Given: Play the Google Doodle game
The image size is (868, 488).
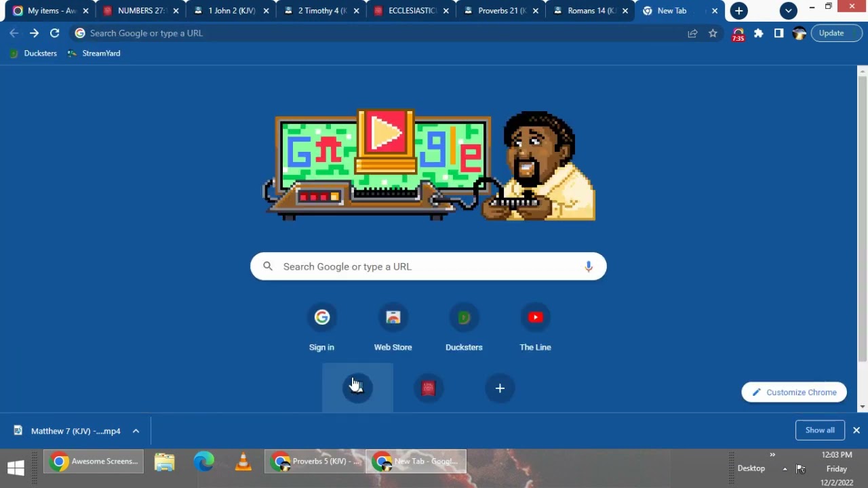Looking at the screenshot, I should (x=385, y=134).
